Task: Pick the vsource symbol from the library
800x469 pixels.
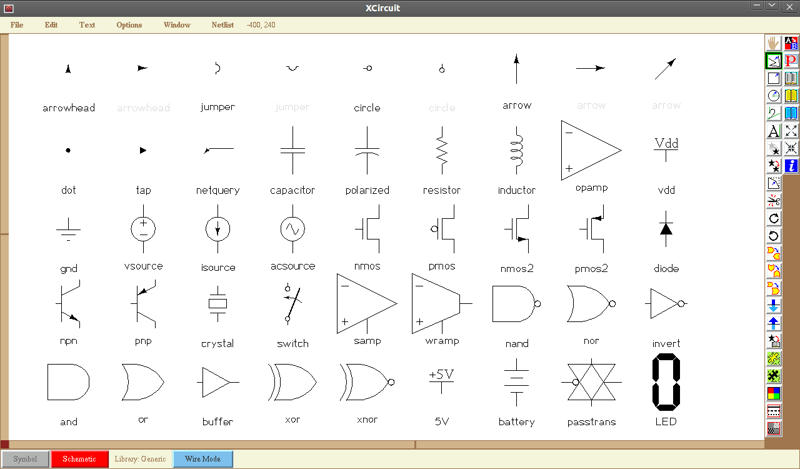Action: tap(143, 229)
